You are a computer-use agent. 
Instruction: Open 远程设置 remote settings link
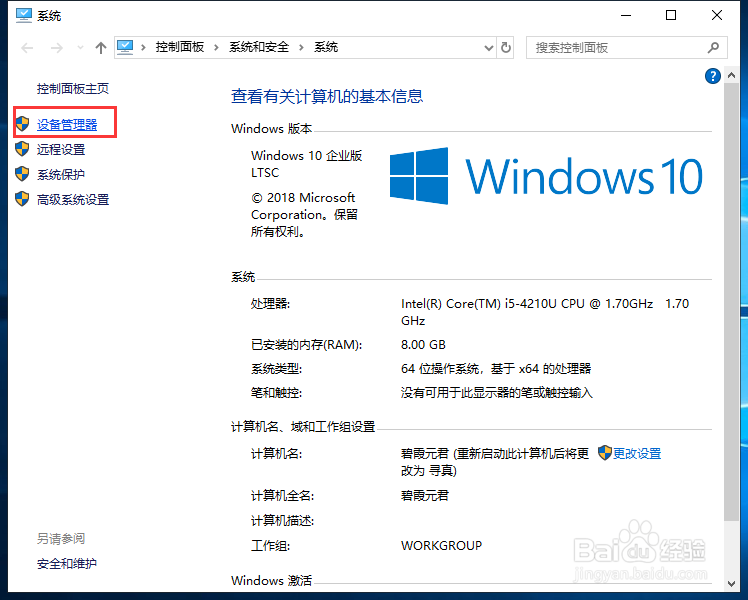coord(61,150)
